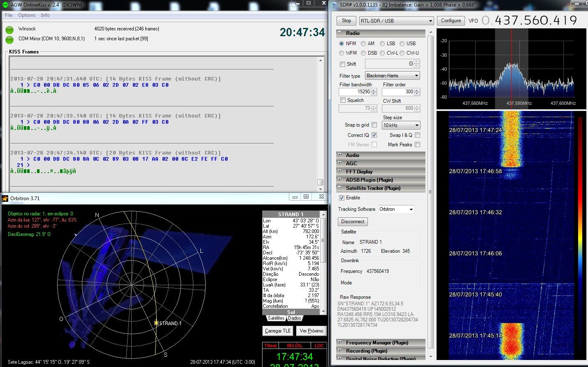Open the Options menu in OnlineKiss
This screenshot has height=367, width=588.
[27, 15]
